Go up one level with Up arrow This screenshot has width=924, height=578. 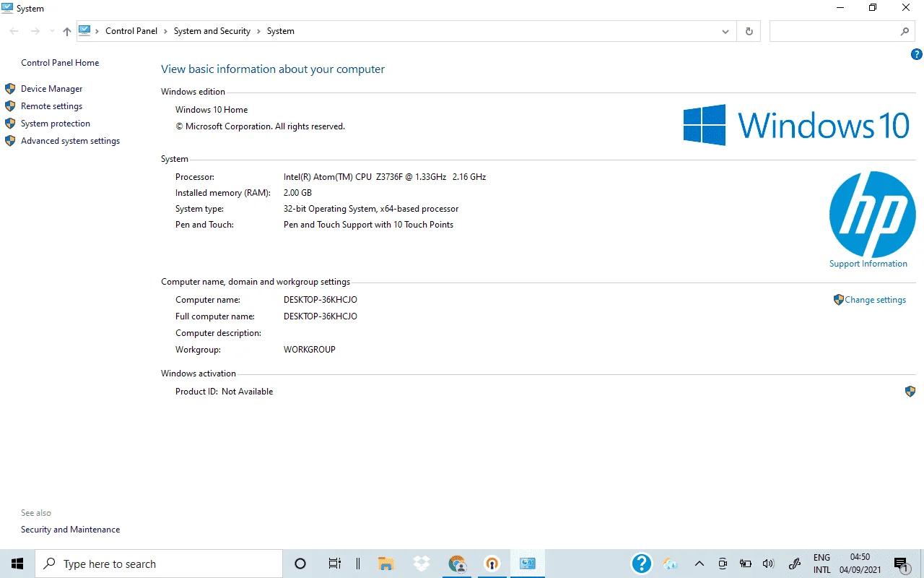(67, 31)
